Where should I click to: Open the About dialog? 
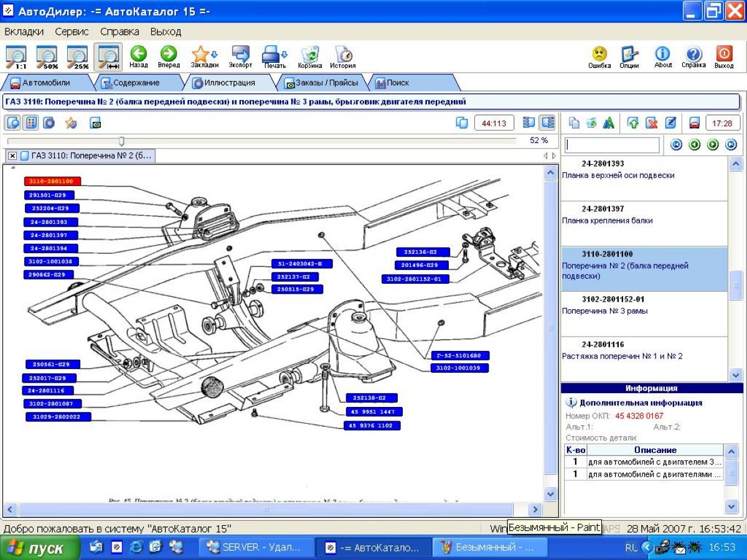[x=663, y=57]
